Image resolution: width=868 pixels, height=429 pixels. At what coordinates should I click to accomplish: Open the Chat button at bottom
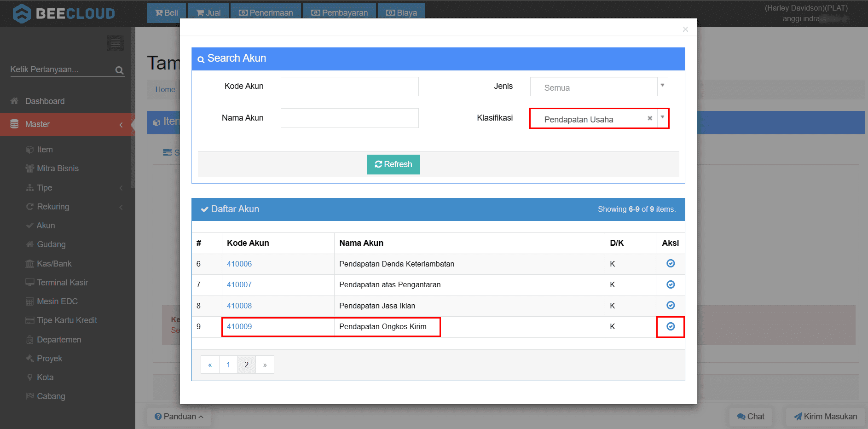pyautogui.click(x=751, y=416)
